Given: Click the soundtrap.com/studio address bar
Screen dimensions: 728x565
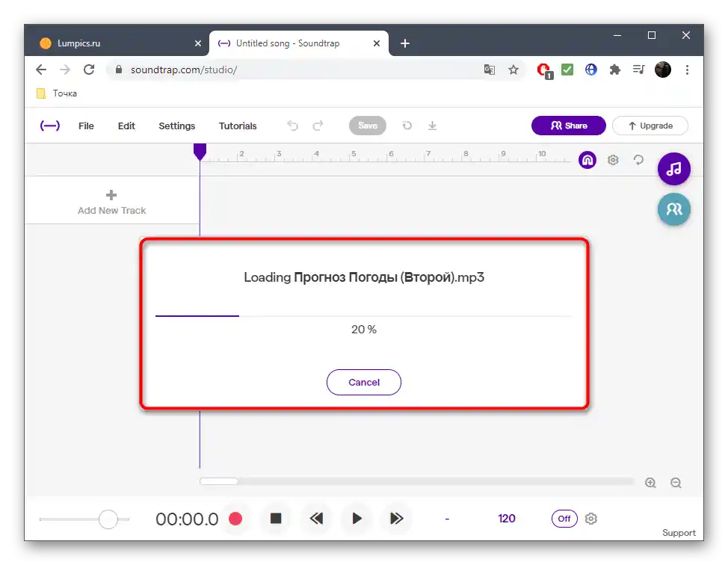Looking at the screenshot, I should [x=315, y=70].
